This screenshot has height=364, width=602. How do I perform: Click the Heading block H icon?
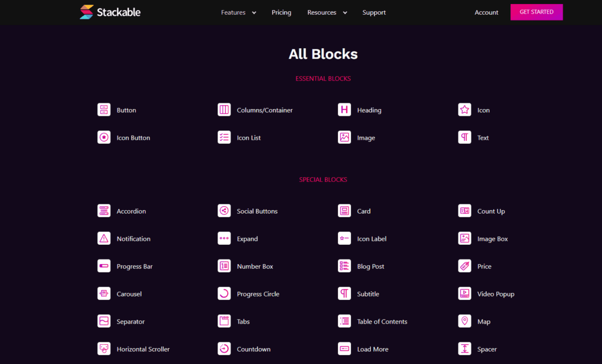point(344,110)
